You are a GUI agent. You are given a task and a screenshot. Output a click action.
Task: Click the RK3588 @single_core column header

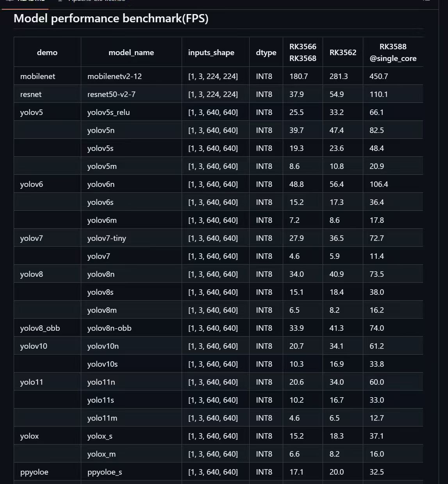tap(393, 52)
